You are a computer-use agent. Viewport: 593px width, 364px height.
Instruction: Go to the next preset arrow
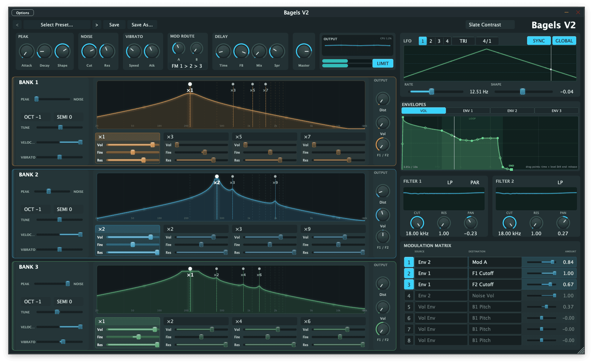pos(96,25)
